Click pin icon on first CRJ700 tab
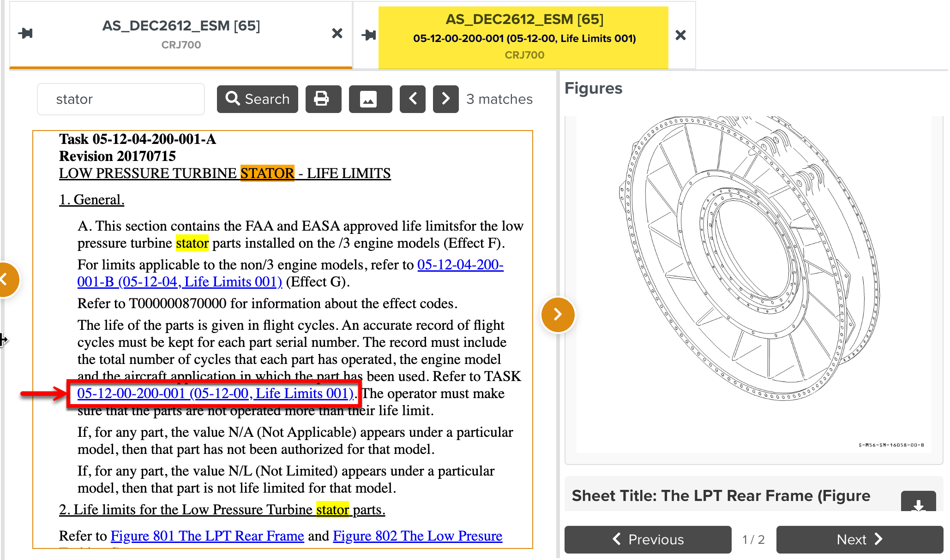The height and width of the screenshot is (560, 950). (x=25, y=33)
